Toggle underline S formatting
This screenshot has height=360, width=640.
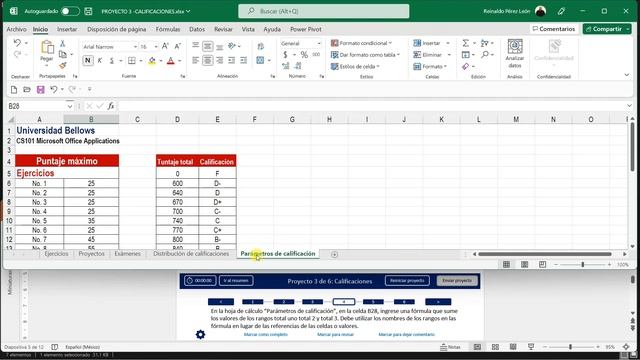pyautogui.click(x=111, y=60)
